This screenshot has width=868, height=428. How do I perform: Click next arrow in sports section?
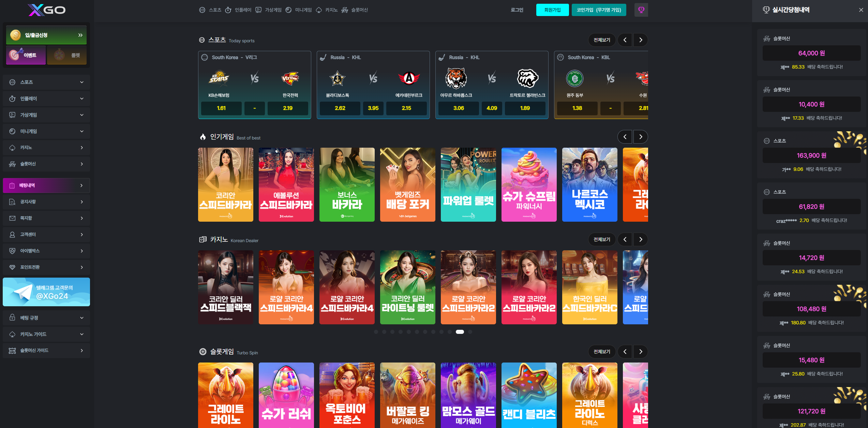(641, 40)
